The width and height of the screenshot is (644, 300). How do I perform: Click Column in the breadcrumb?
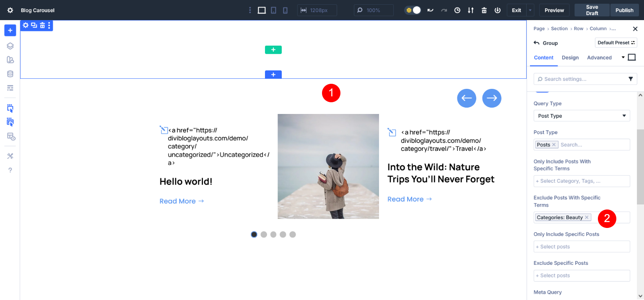598,28
